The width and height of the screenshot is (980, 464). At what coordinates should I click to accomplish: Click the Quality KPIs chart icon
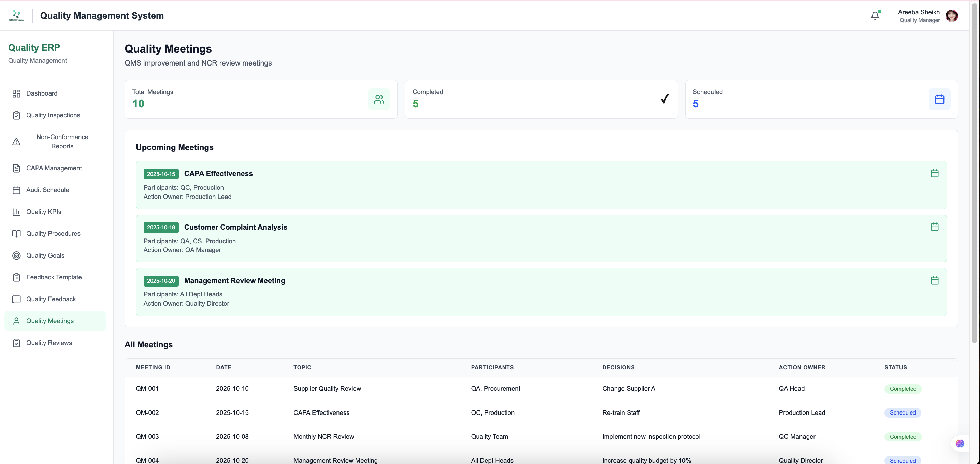[16, 212]
